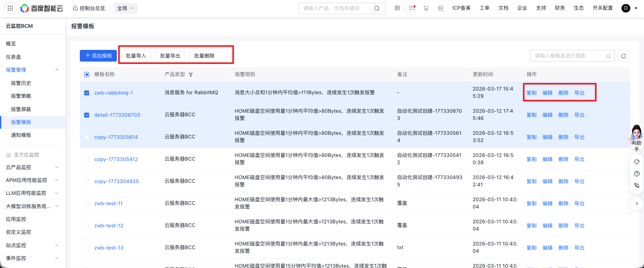Uncheck the zwb-rabbitmq-1 row checkbox
Image resolution: width=644 pixels, height=268 pixels.
[x=87, y=93]
